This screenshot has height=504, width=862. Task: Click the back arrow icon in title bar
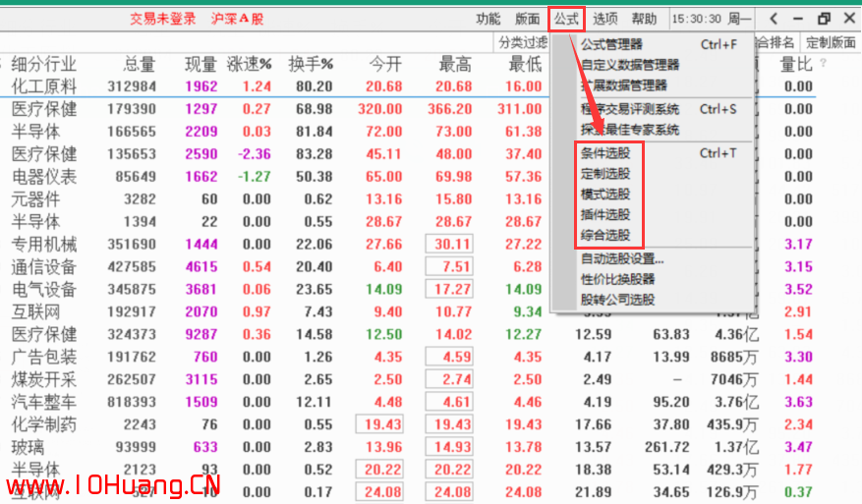click(775, 19)
